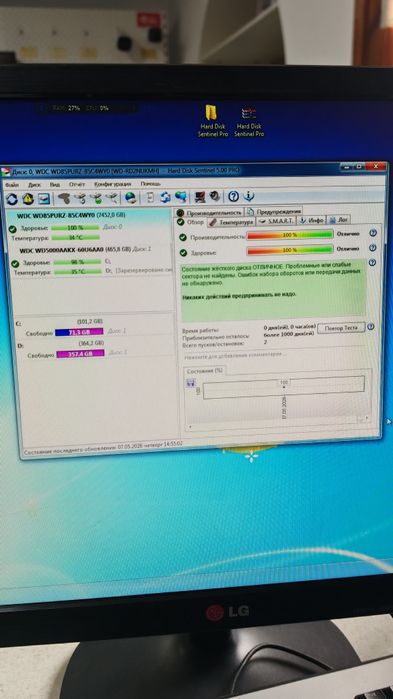This screenshot has width=393, height=699.
Task: Click the second disk temperature 35 °C bar
Action: 78,271
